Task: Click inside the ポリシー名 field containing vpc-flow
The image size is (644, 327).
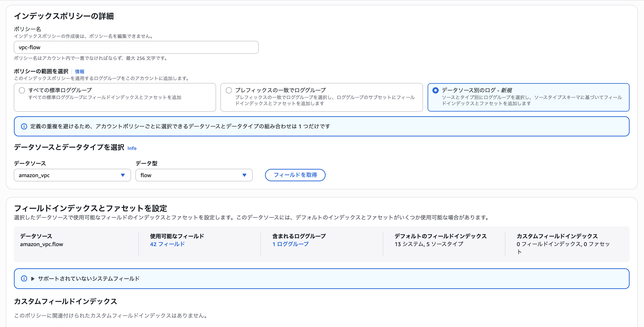Action: pos(136,47)
